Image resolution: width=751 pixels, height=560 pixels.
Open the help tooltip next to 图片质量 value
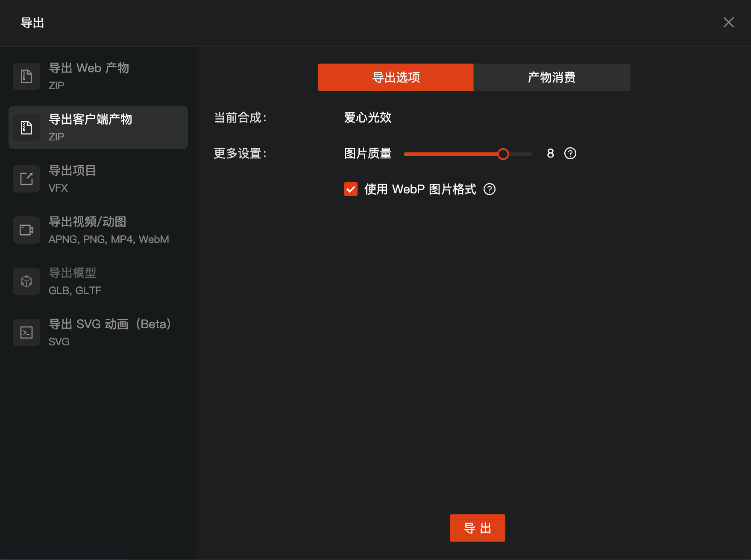pos(570,153)
